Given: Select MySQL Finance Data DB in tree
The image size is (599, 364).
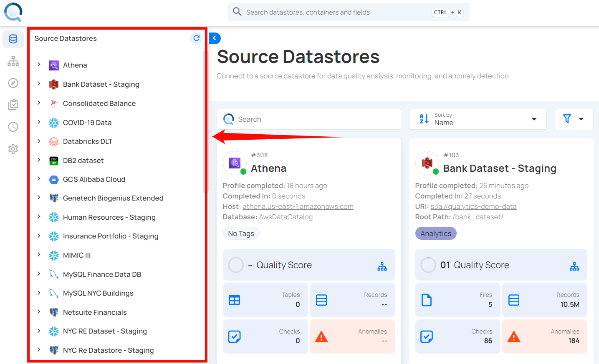Looking at the screenshot, I should click(x=102, y=274).
